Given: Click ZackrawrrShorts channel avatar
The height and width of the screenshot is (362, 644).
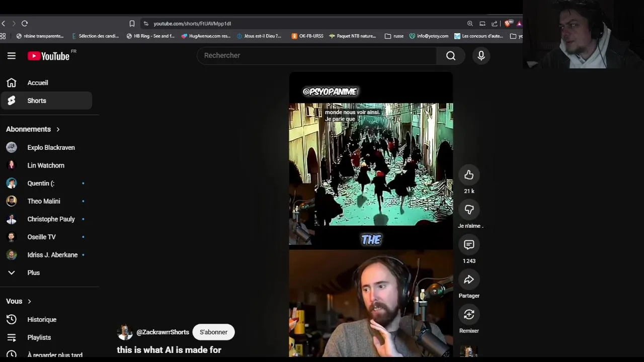Looking at the screenshot, I should pos(125,332).
